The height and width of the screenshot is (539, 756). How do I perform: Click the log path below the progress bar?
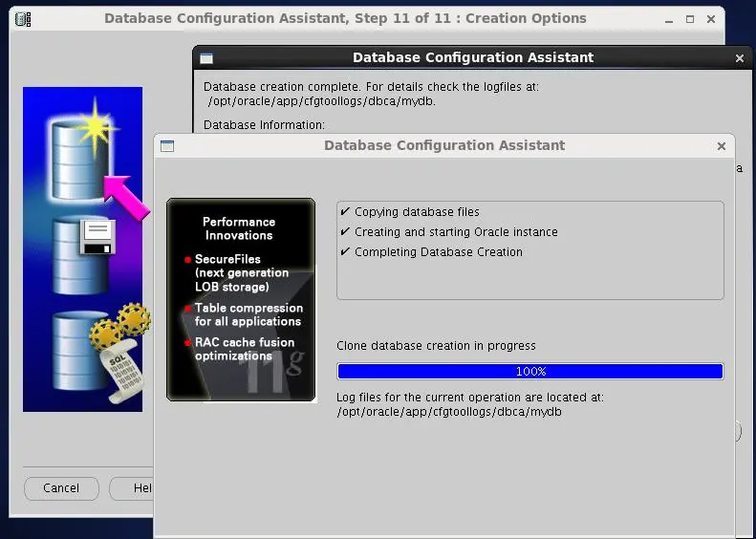449,412
